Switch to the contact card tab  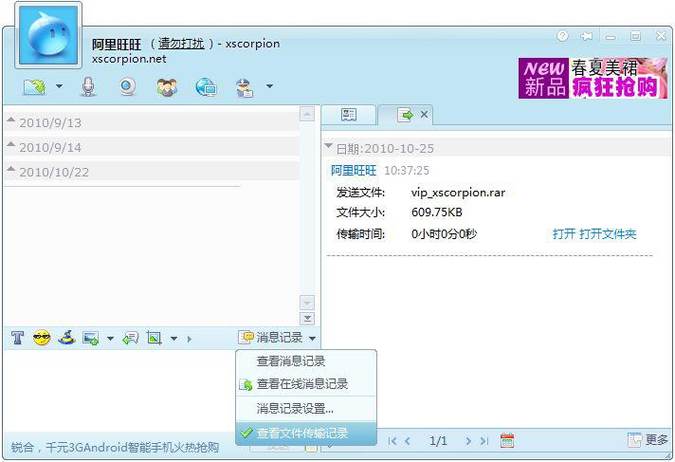coord(348,115)
